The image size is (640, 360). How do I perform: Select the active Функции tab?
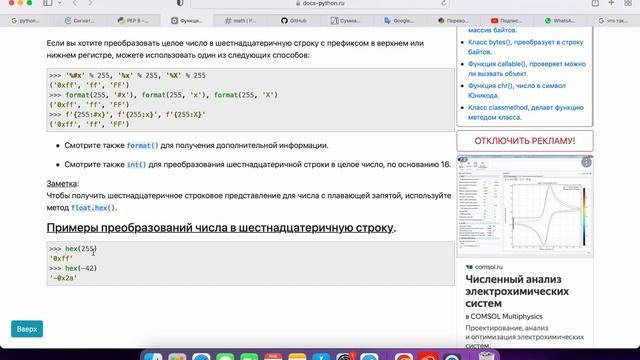187,20
